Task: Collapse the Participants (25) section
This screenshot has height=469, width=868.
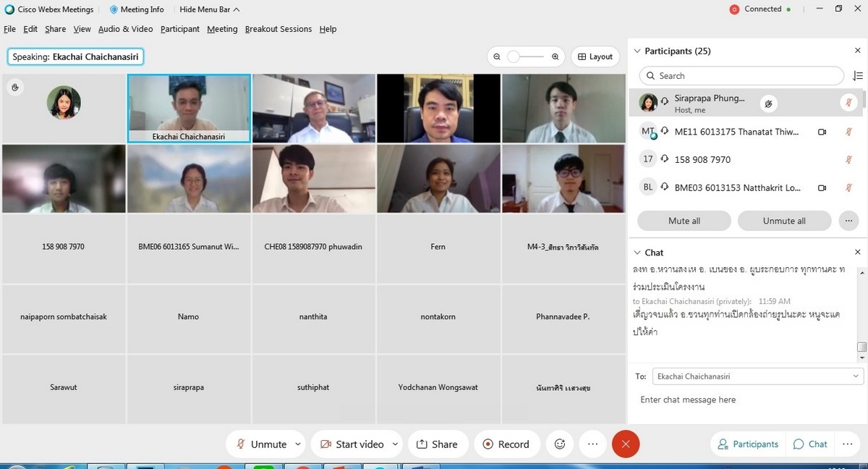Action: pyautogui.click(x=637, y=51)
